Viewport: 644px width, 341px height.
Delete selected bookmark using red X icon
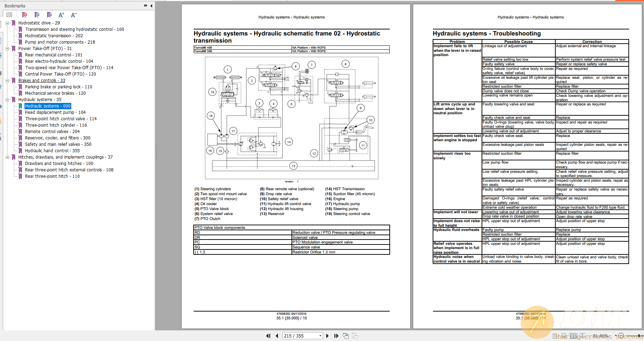(24, 15)
